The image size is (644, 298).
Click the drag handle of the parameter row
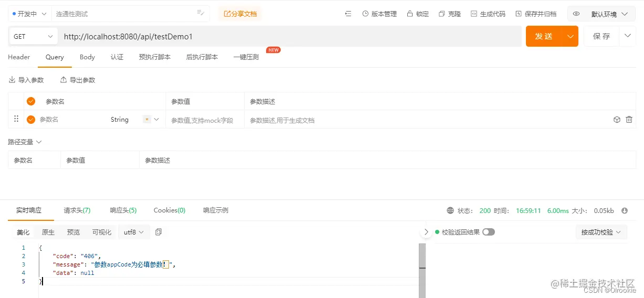(16, 119)
